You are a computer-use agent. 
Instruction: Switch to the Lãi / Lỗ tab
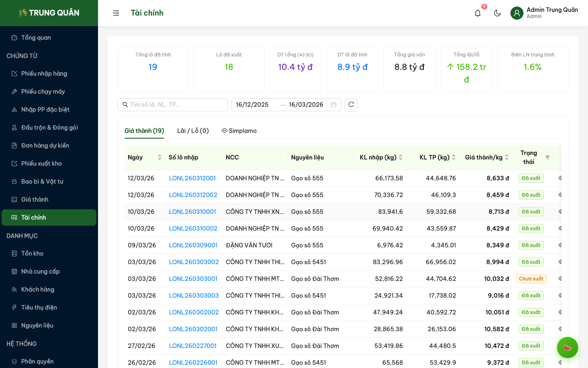click(193, 131)
